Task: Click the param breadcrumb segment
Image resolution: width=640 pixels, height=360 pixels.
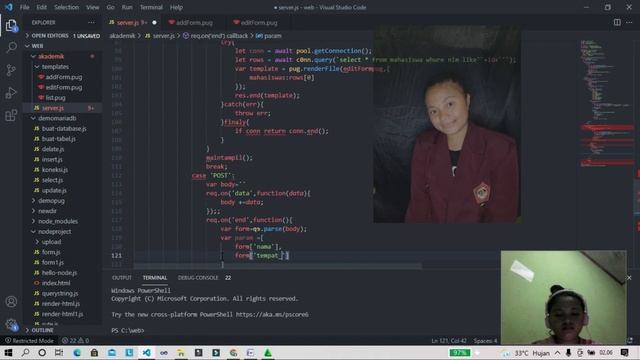Action: [269, 36]
